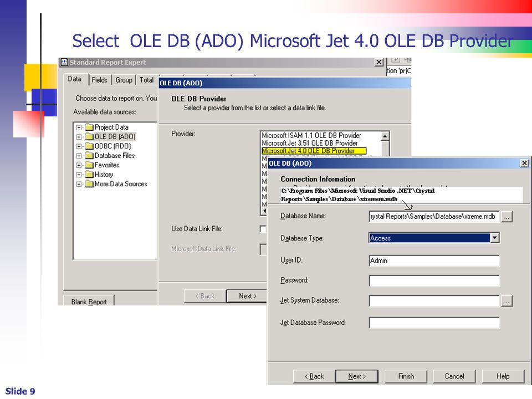Click the Cancel button
The image size is (532, 399).
coord(454,376)
